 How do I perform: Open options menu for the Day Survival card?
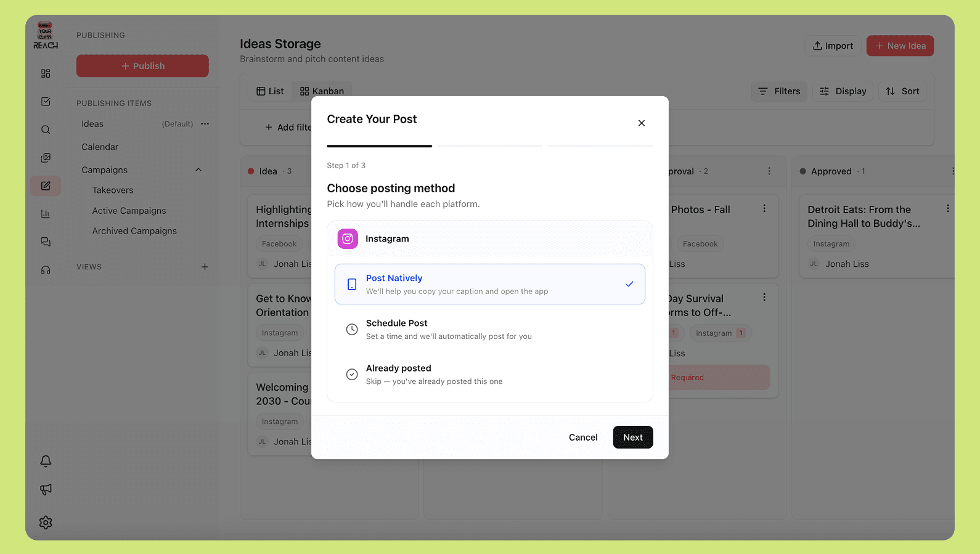tap(764, 298)
